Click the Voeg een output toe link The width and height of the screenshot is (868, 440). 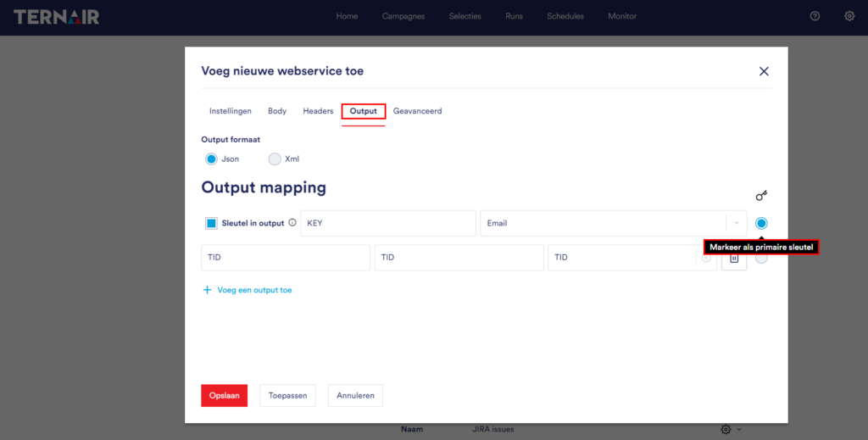click(x=254, y=290)
